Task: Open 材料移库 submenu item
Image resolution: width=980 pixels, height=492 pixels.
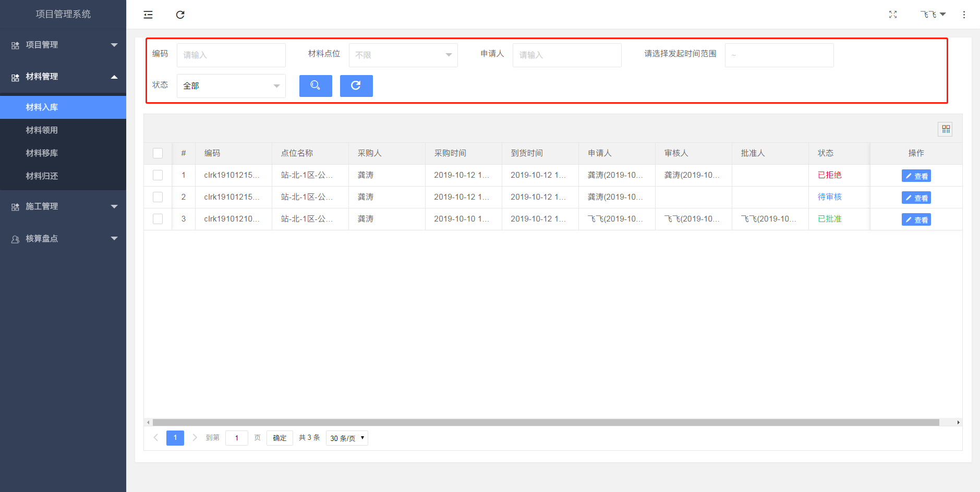Action: pos(63,153)
